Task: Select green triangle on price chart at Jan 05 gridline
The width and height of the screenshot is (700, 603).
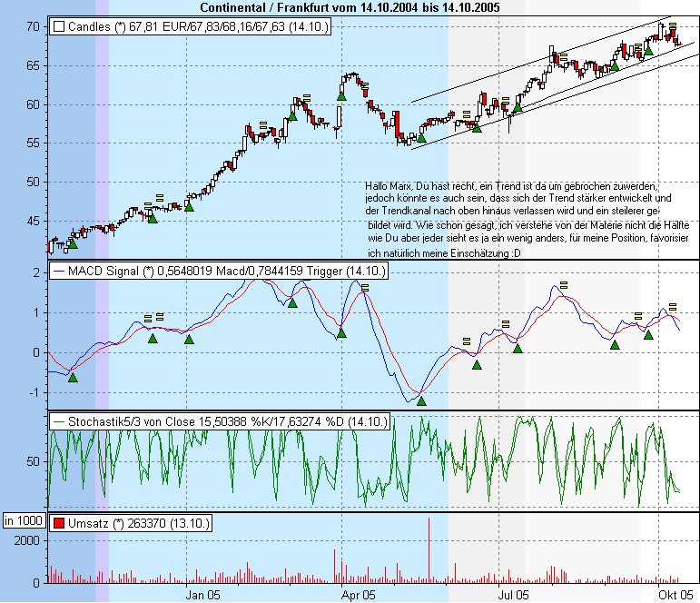Action: click(189, 206)
